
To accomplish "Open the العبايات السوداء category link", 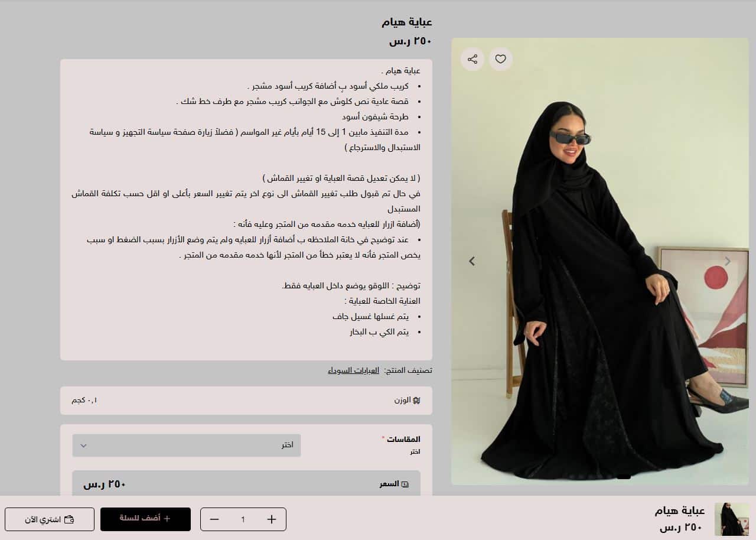I will point(354,370).
